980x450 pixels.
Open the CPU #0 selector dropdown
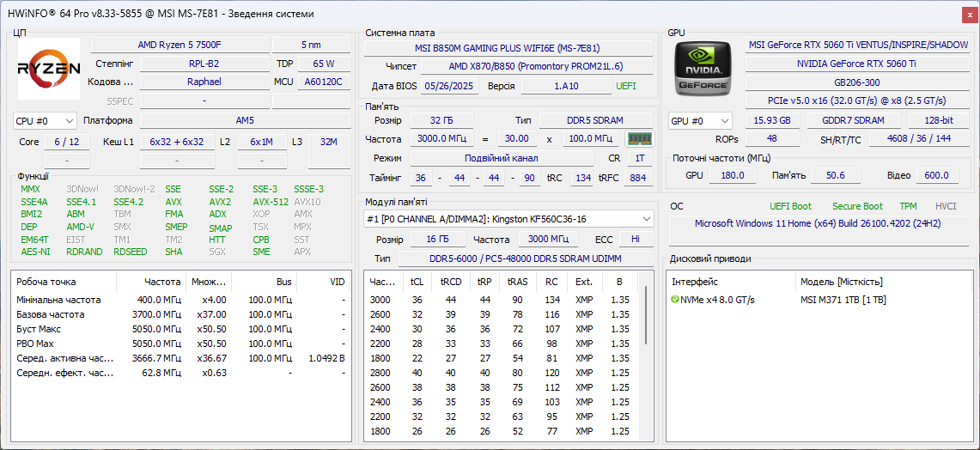45,121
